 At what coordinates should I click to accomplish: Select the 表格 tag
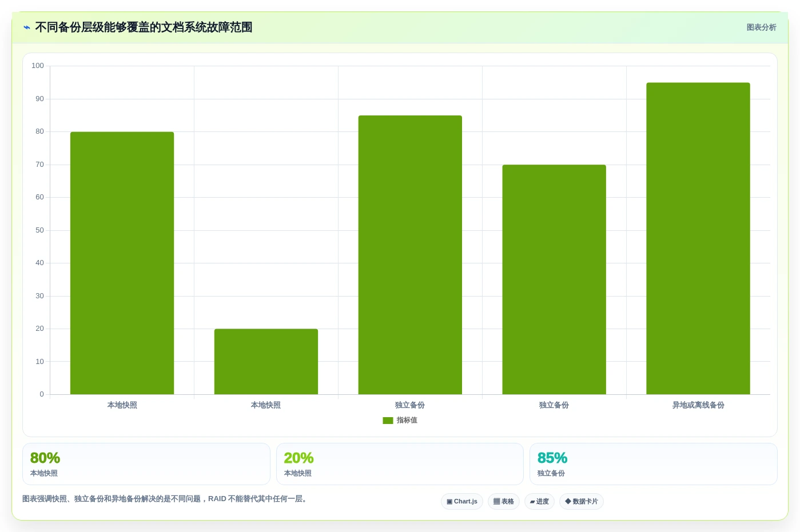click(x=504, y=502)
